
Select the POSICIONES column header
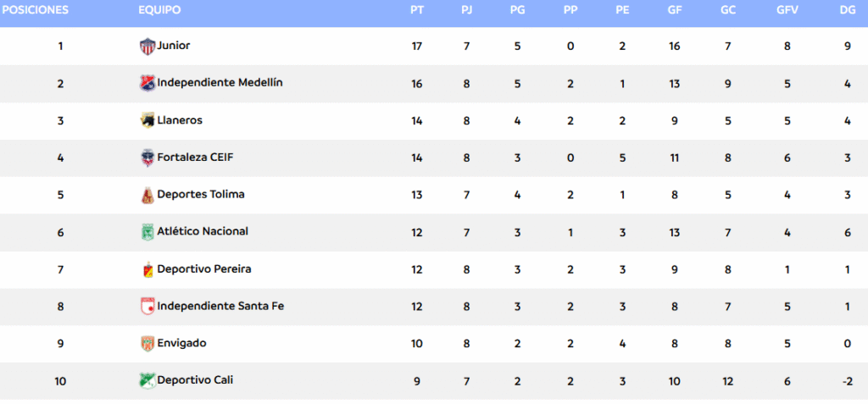tap(36, 10)
